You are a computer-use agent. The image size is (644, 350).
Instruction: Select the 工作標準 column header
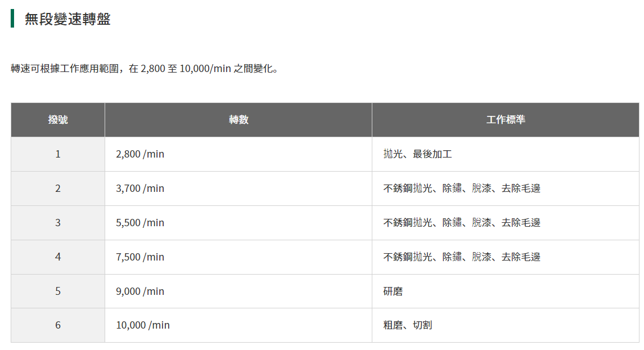pos(505,120)
